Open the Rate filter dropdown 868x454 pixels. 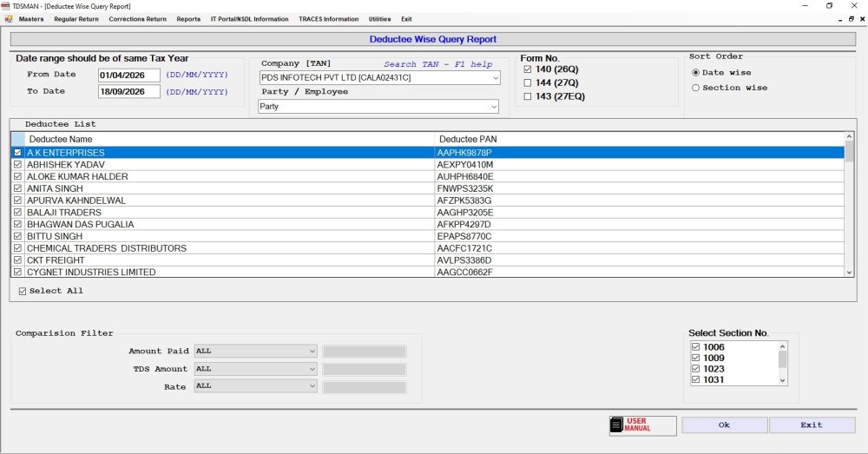pyautogui.click(x=312, y=386)
